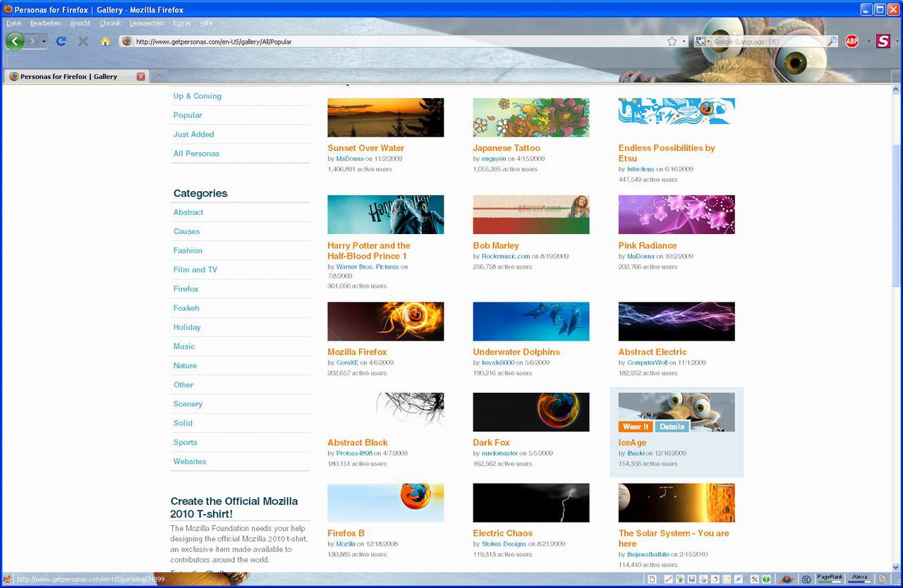Open the Chronik menu

point(110,23)
